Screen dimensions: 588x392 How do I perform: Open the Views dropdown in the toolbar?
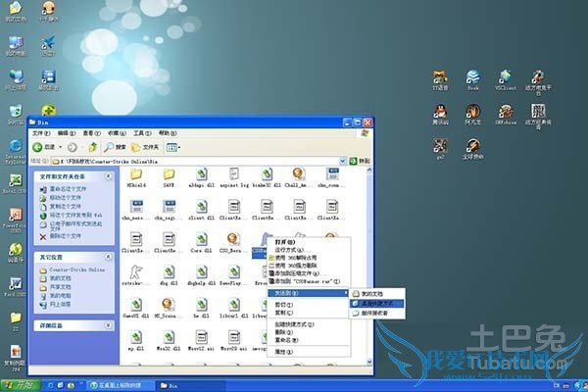pyautogui.click(x=172, y=147)
